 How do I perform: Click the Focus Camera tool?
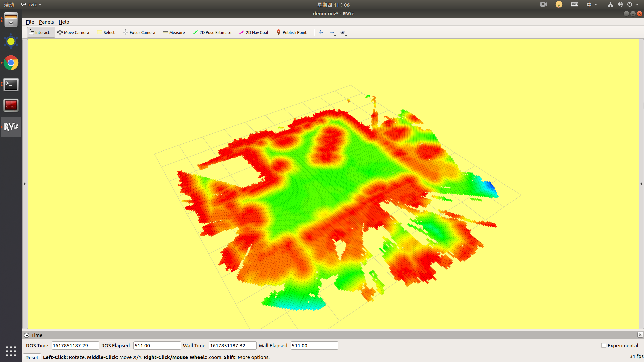click(x=139, y=32)
